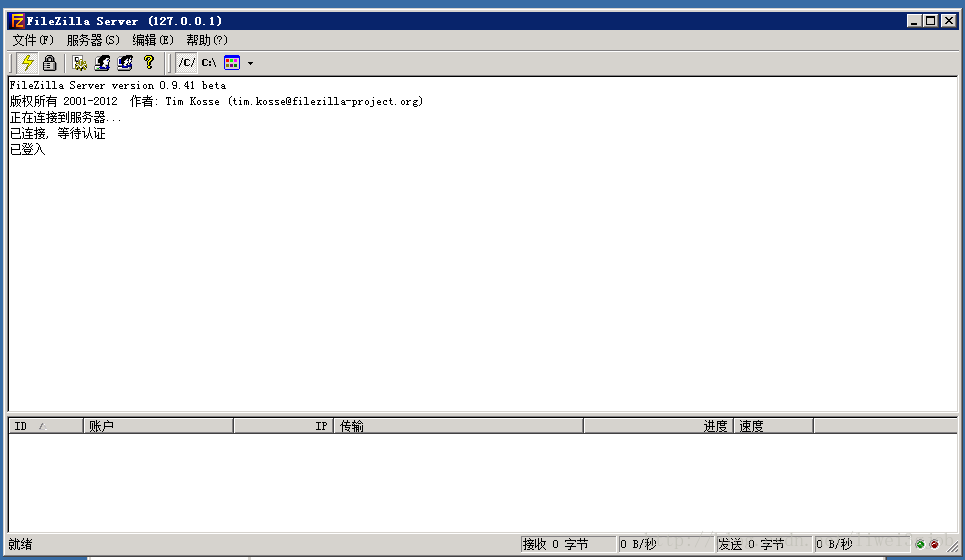
Task: Sort by IP column header
Action: coord(283,426)
